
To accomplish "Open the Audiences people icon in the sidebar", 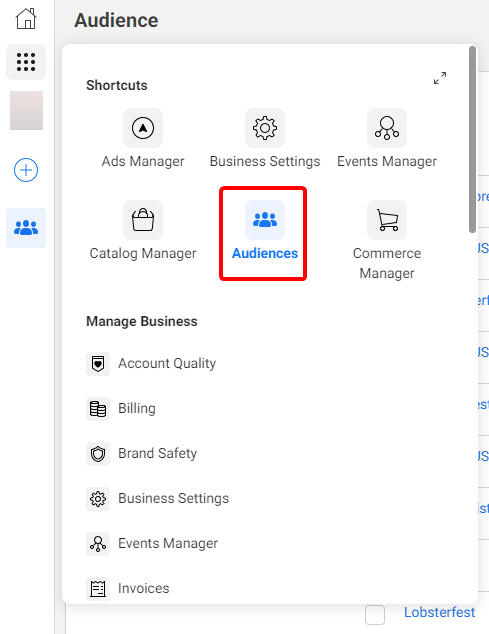I will coord(26,228).
